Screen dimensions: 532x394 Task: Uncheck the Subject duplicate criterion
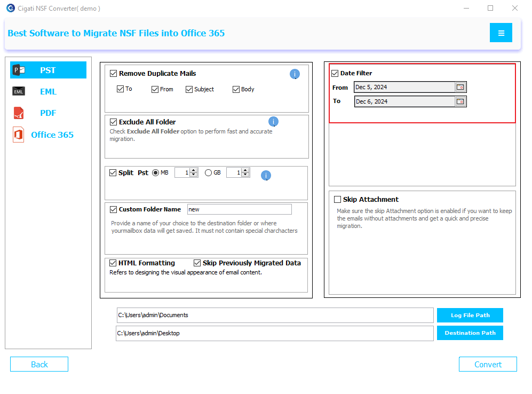pyautogui.click(x=189, y=89)
